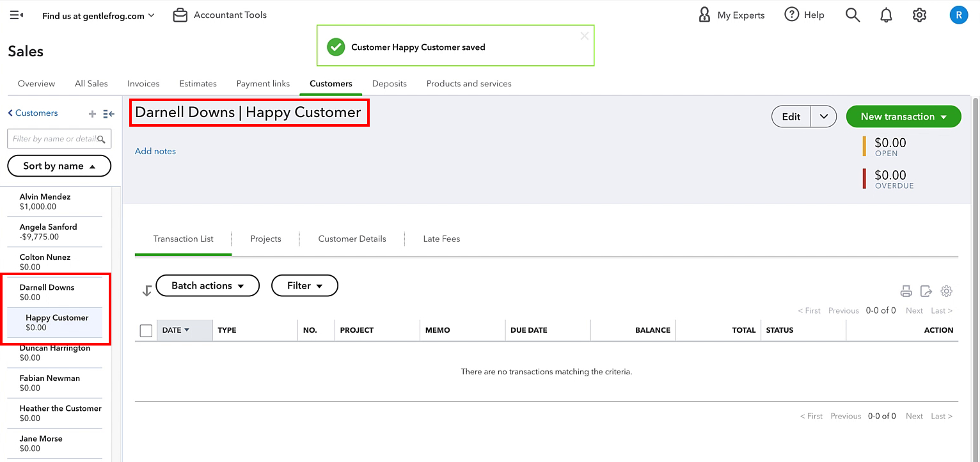Open notifications bell icon
The height and width of the screenshot is (462, 980).
coord(886,15)
